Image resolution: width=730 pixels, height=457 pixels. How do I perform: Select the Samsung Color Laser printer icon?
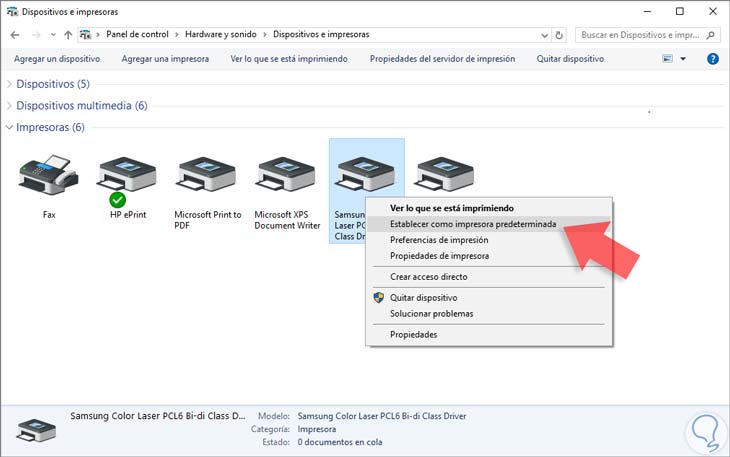tap(365, 175)
